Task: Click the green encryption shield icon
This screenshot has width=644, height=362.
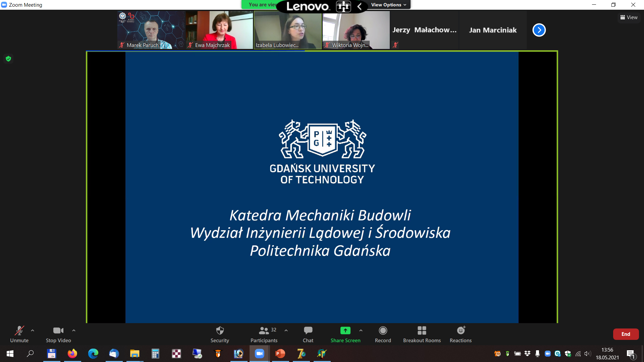Action: pos(8,59)
